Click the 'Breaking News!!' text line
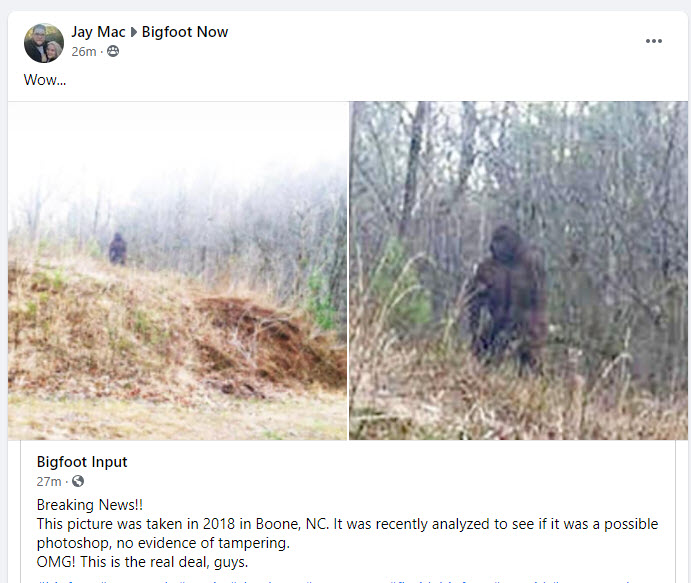 [x=90, y=505]
